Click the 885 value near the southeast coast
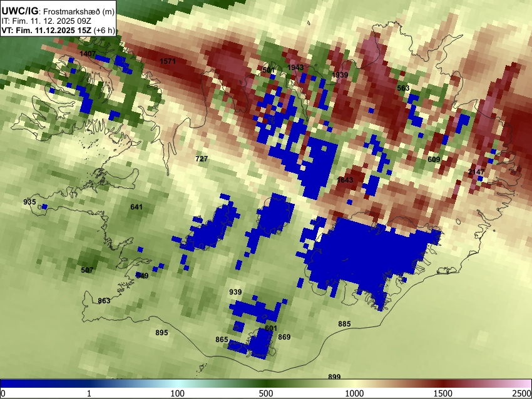Viewport: 532px width, 399px height. tap(344, 324)
